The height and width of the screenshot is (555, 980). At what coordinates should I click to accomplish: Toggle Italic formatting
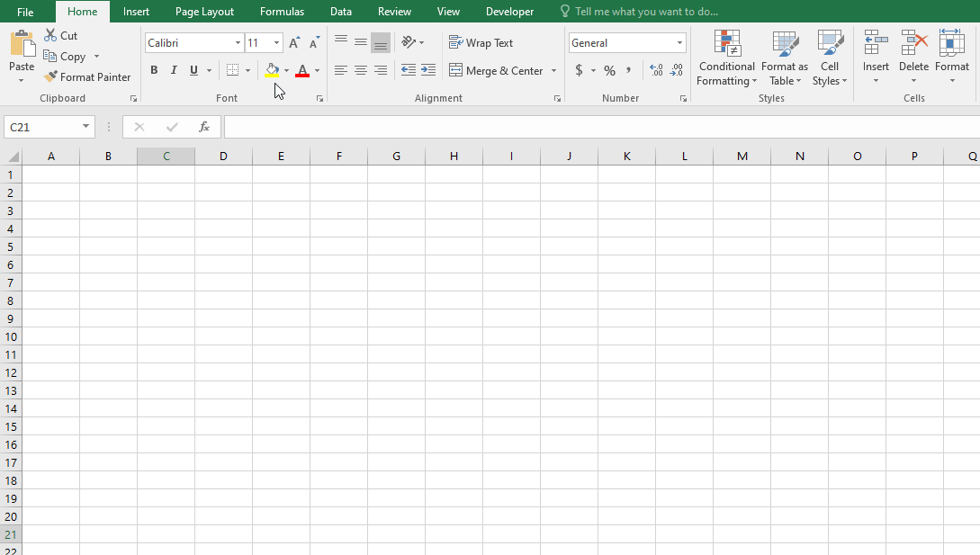pyautogui.click(x=174, y=70)
